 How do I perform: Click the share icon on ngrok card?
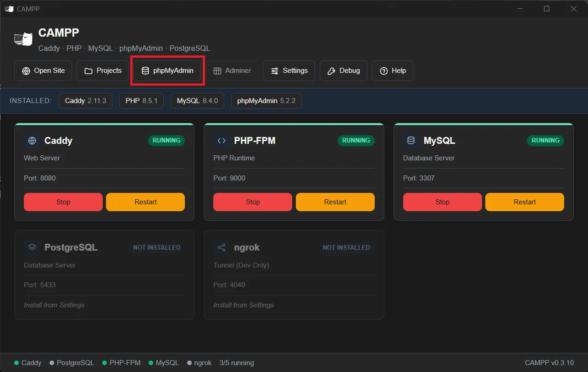[x=222, y=247]
